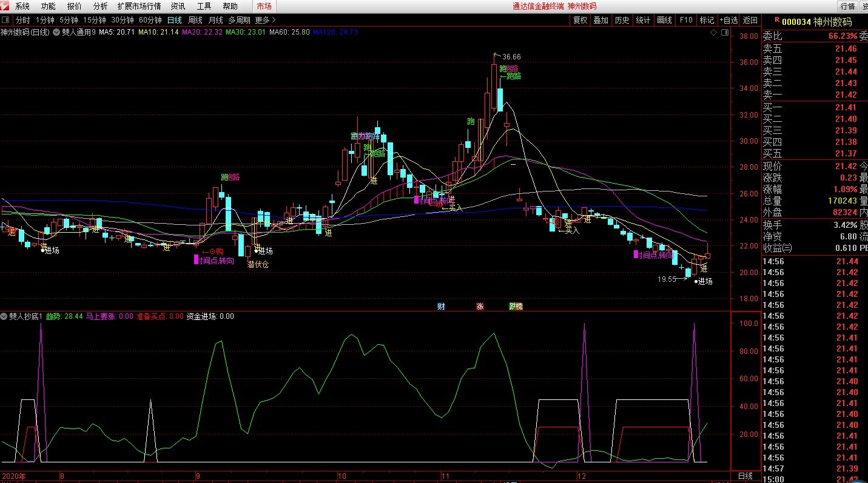Click the MA10: 21.14 label

pos(158,32)
